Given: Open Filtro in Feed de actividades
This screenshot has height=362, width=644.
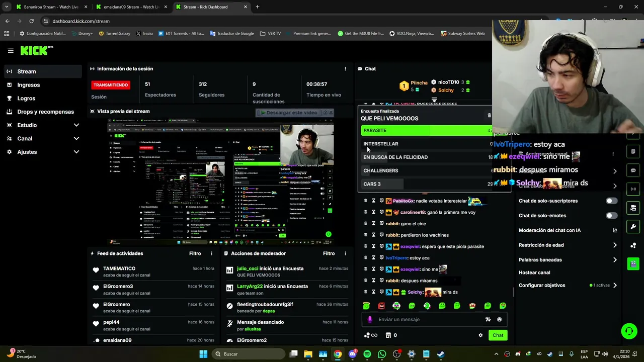Looking at the screenshot, I should point(195,253).
